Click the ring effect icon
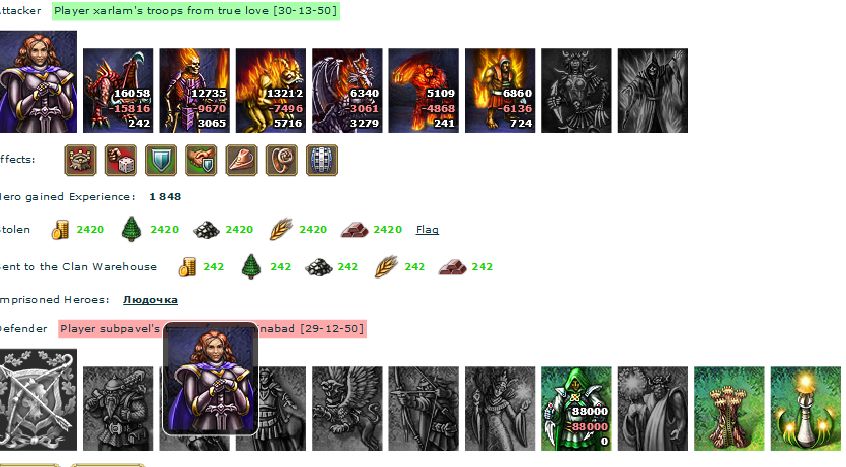Viewport: 846px width, 467px height. 282,160
